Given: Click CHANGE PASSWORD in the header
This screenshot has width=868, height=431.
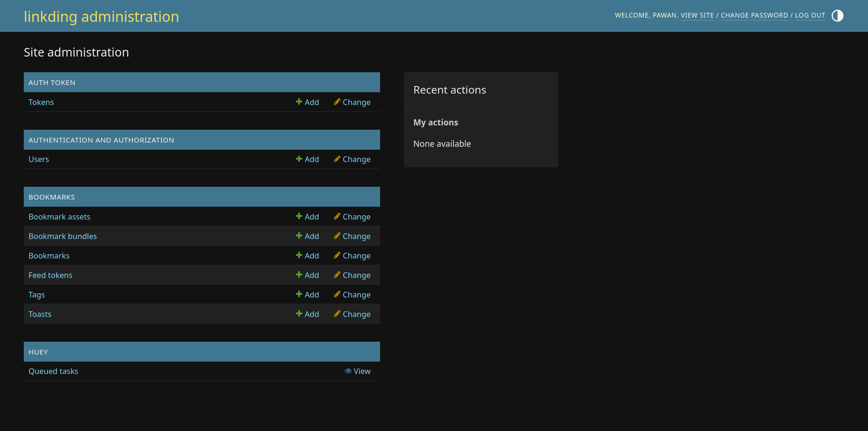Looking at the screenshot, I should pos(754,15).
